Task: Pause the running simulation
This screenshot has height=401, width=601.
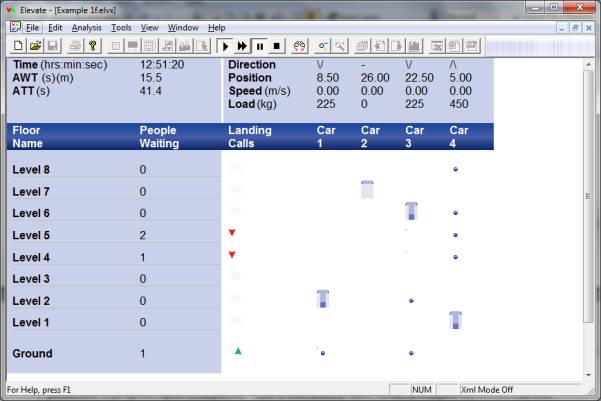Action: [x=260, y=46]
